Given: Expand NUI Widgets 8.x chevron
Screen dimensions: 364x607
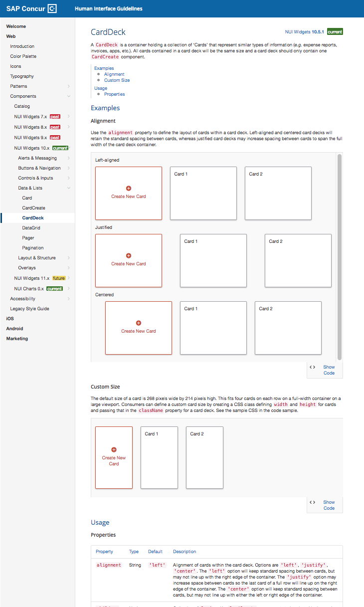Looking at the screenshot, I should coord(69,127).
